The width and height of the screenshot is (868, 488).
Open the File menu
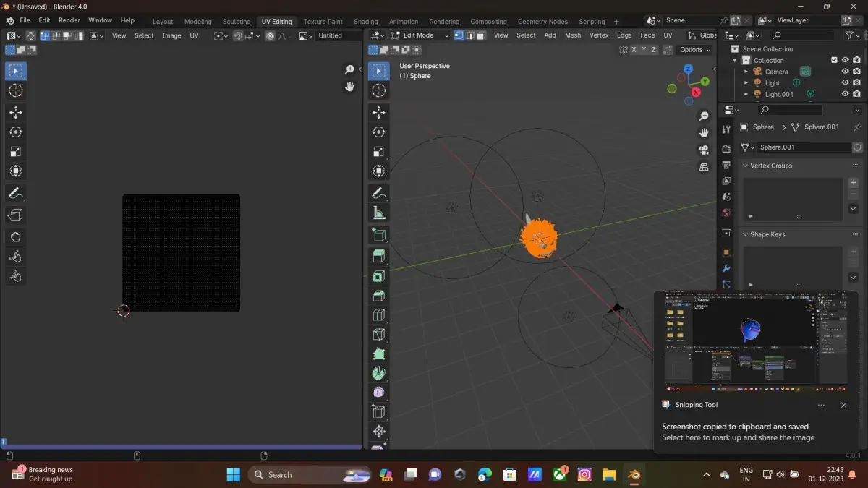pyautogui.click(x=25, y=20)
